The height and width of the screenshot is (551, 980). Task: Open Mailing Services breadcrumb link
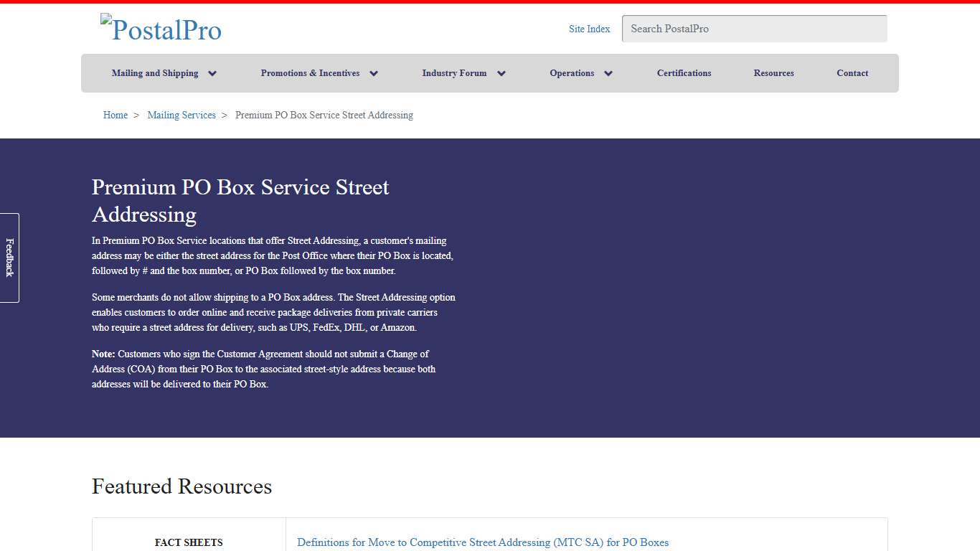[x=182, y=115]
